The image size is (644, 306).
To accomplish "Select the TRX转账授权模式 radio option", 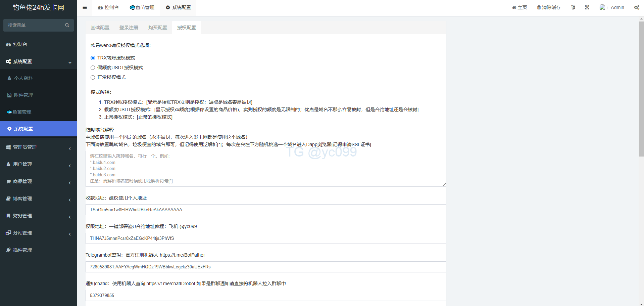I will point(93,58).
